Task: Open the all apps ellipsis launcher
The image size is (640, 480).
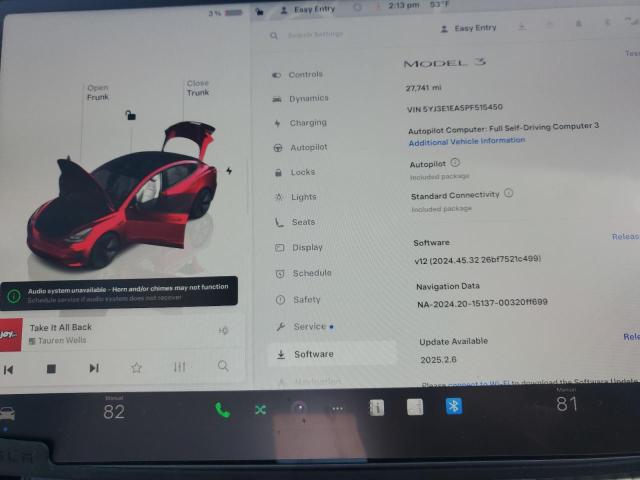Action: click(x=338, y=408)
